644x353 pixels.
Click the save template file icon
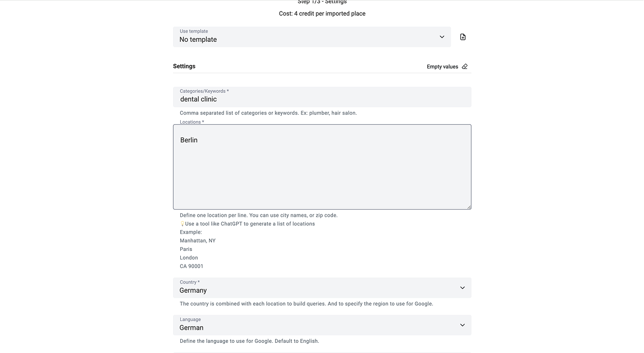[463, 37]
